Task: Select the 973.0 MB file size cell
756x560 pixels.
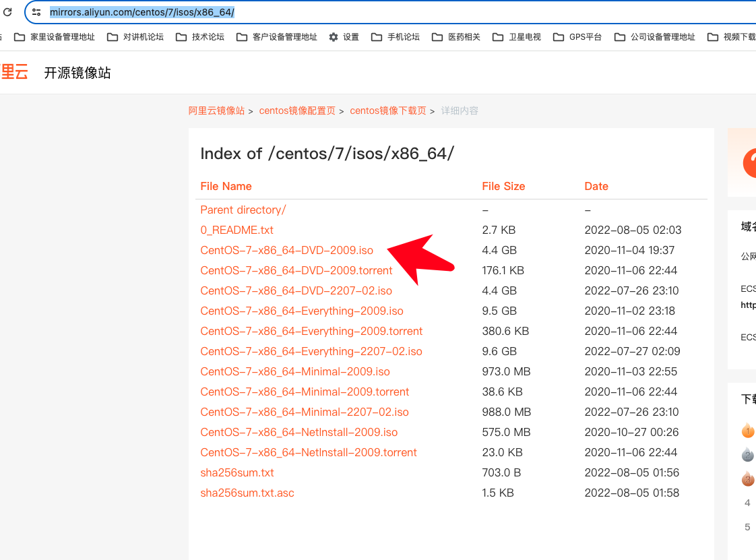Action: [506, 372]
